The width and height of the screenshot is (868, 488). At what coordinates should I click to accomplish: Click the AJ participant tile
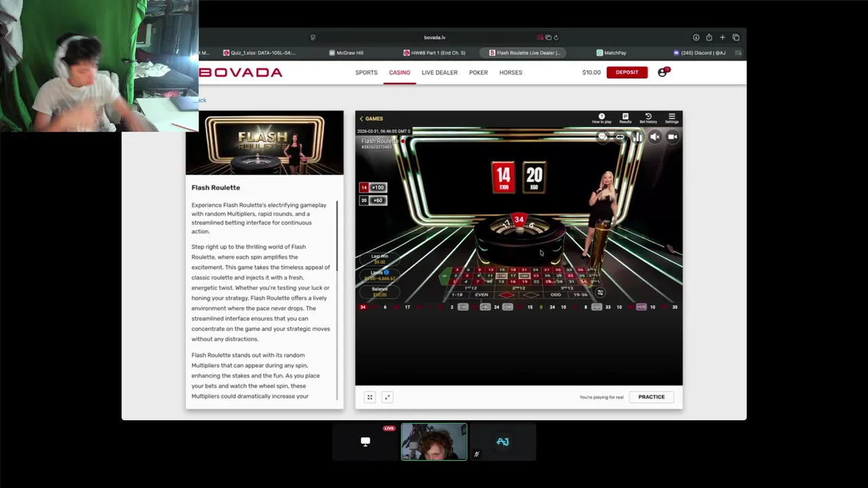[502, 442]
